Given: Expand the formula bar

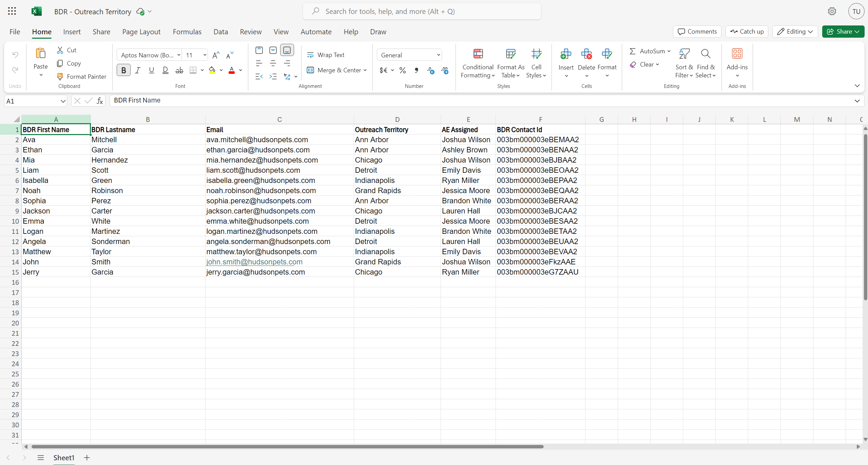Looking at the screenshot, I should pos(857,101).
